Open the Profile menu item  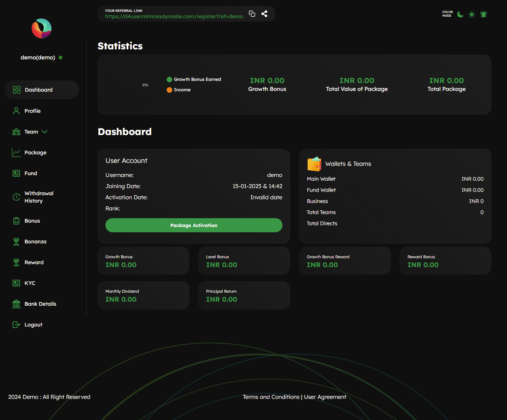33,111
